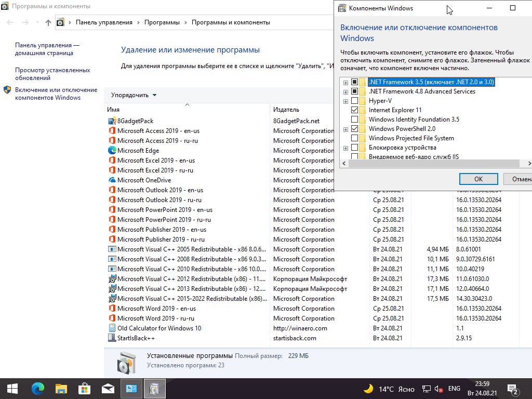This screenshot has height=399, width=532.
Task: Open Microsoft Store from the taskbar
Action: point(85,389)
